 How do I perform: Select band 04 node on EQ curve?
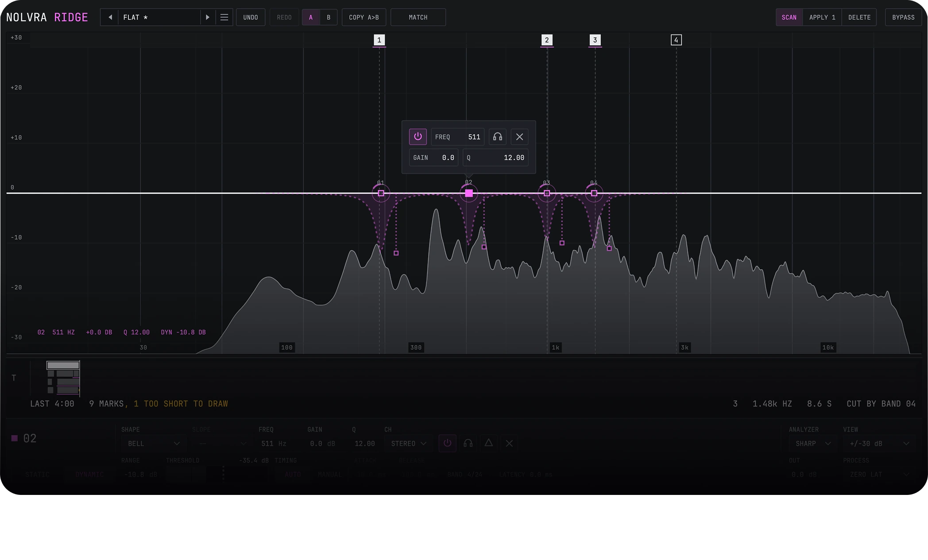(594, 193)
